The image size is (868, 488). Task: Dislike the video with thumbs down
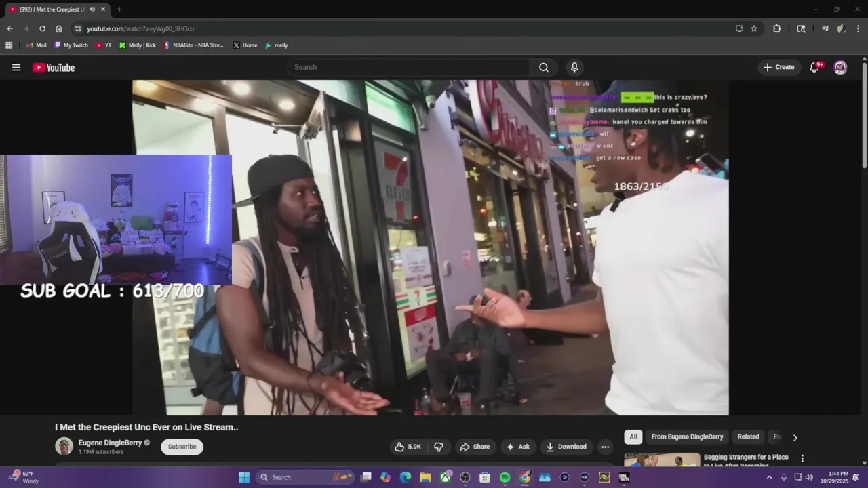click(439, 447)
